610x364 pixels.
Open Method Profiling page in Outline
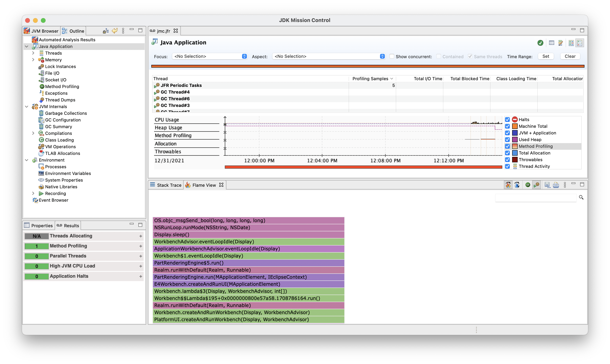62,87
